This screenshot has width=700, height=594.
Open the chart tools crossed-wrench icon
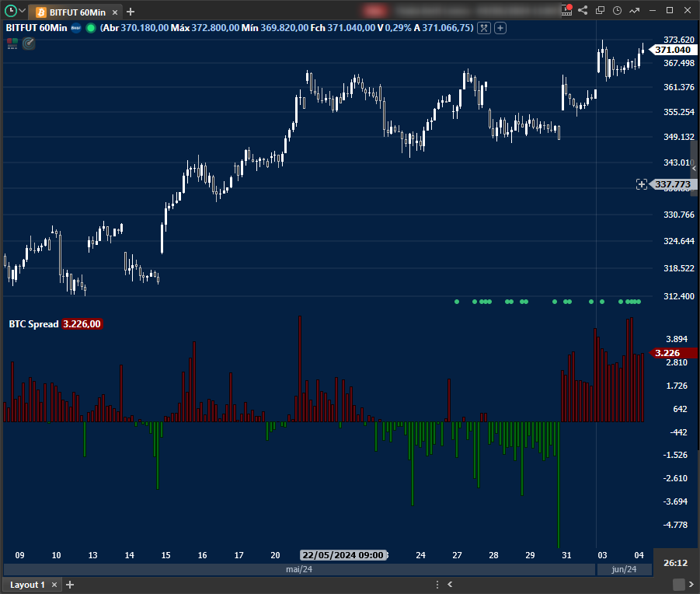pyautogui.click(x=484, y=28)
